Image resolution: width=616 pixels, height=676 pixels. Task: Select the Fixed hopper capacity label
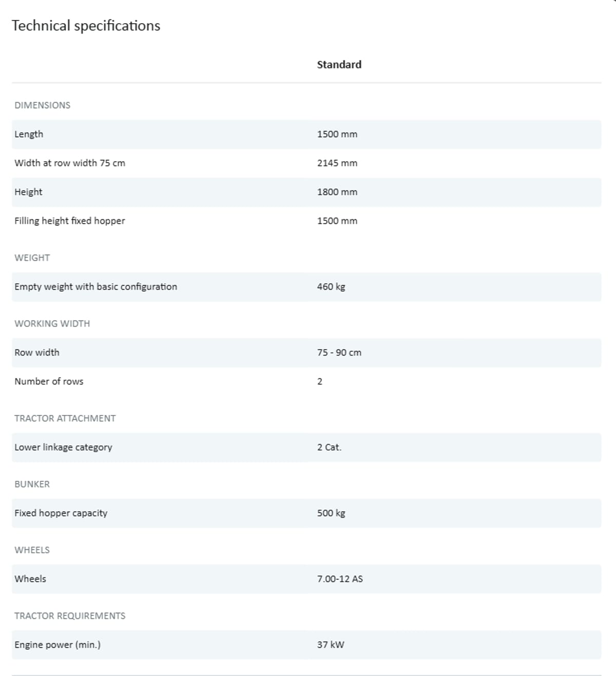tap(61, 513)
